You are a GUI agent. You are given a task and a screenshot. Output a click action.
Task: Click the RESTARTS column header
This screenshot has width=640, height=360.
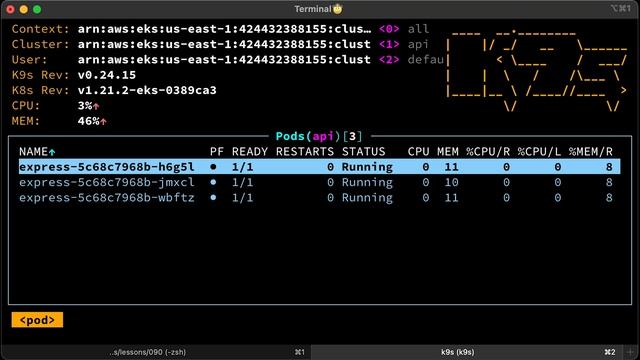tap(305, 152)
